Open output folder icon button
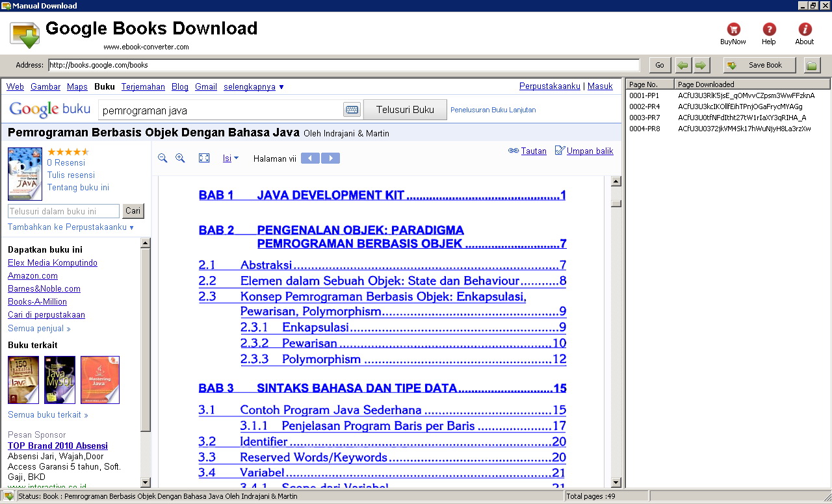Image resolution: width=832 pixels, height=504 pixels. (x=812, y=65)
